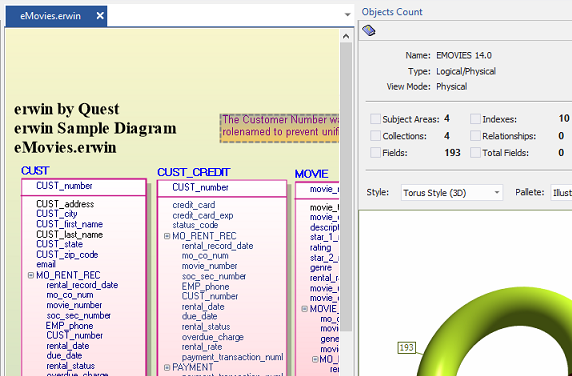Collapse the nested MO_ node in the MOVIE table

point(315,360)
